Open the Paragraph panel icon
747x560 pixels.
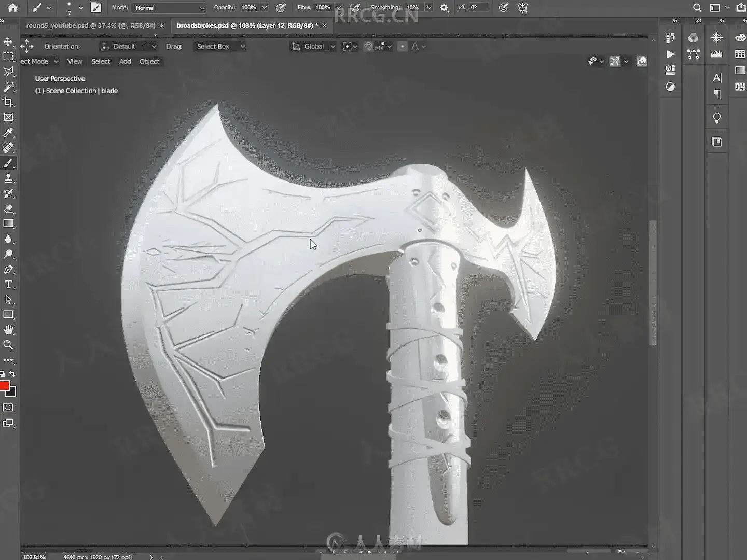[717, 94]
